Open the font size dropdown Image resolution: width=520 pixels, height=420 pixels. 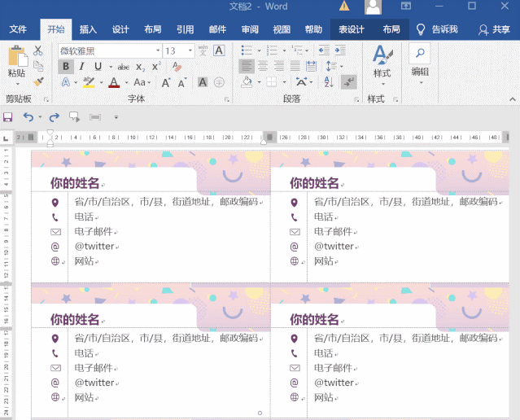pos(190,50)
